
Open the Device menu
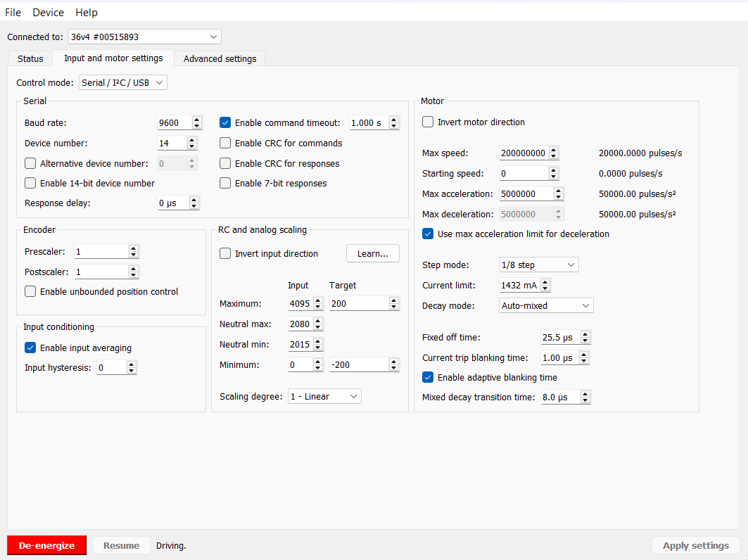[48, 13]
